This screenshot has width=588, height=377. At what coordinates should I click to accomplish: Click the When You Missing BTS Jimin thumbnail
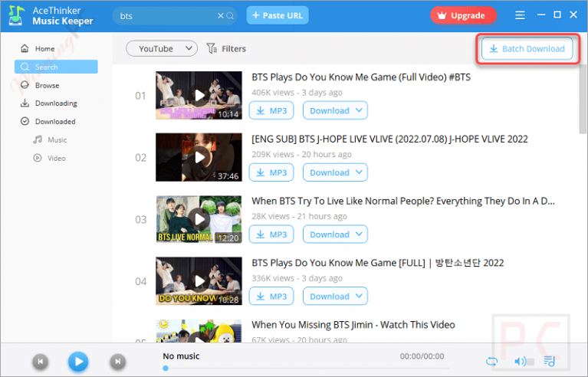tap(199, 331)
